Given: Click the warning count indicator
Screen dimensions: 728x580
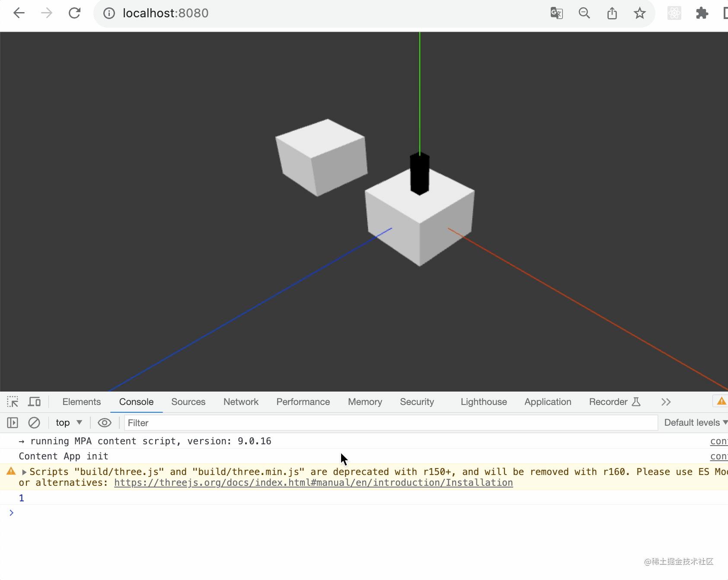Looking at the screenshot, I should tap(721, 401).
